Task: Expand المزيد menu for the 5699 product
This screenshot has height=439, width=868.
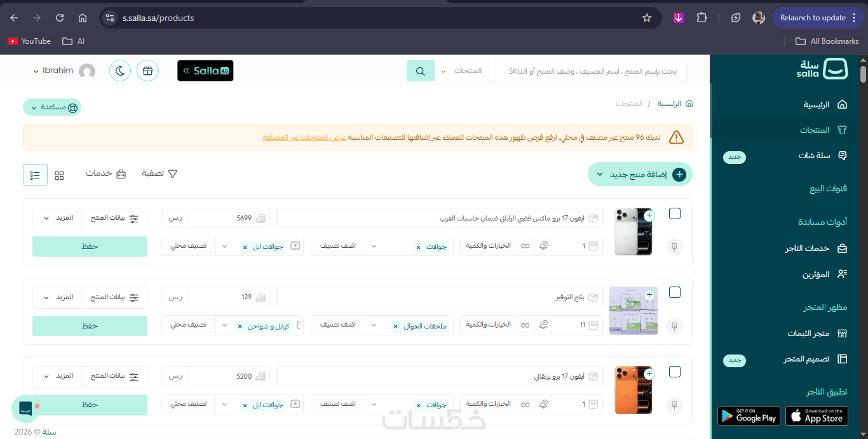Action: pyautogui.click(x=57, y=218)
